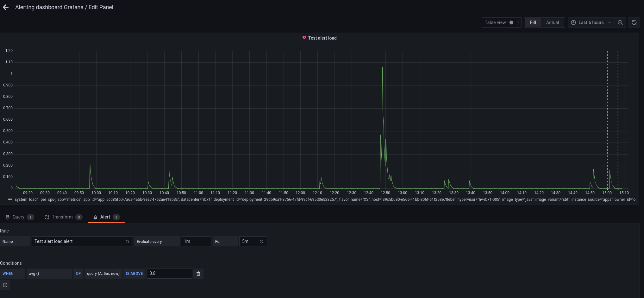
Task: Toggle the Table view switch
Action: click(513, 22)
